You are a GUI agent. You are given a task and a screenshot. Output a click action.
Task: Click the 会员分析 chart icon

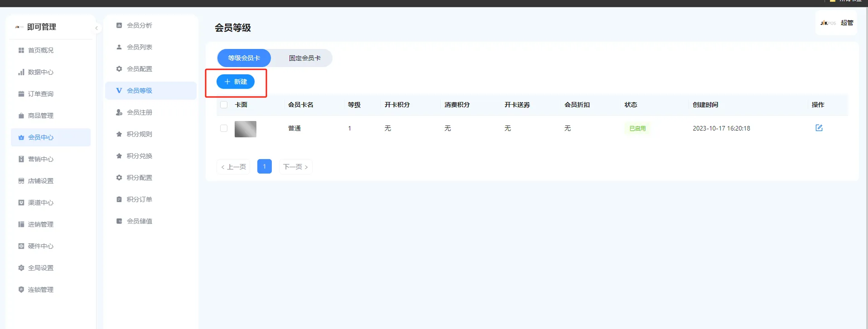click(119, 25)
